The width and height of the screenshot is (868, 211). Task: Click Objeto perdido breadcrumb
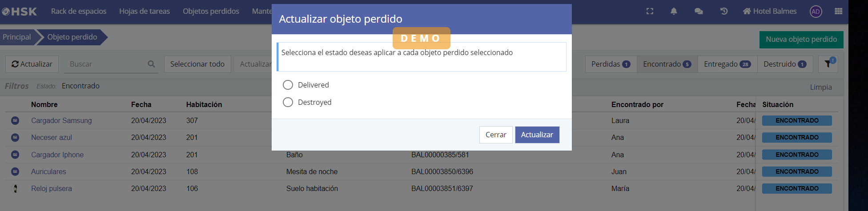click(72, 37)
